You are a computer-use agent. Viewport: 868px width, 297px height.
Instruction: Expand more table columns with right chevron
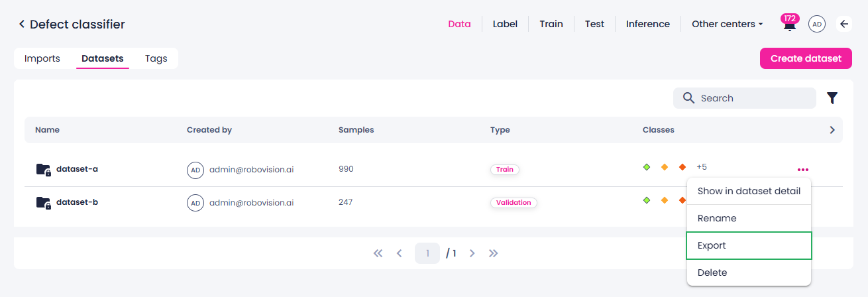(832, 130)
